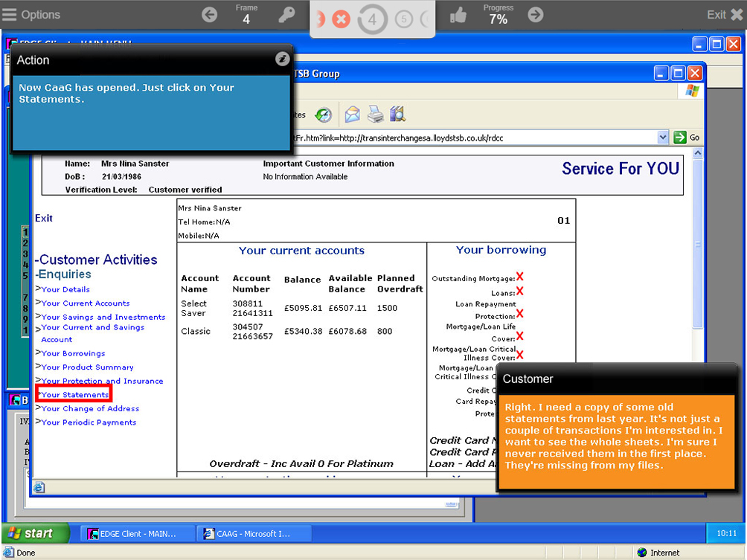
Task: Click the Research toolbar icon
Action: (398, 115)
